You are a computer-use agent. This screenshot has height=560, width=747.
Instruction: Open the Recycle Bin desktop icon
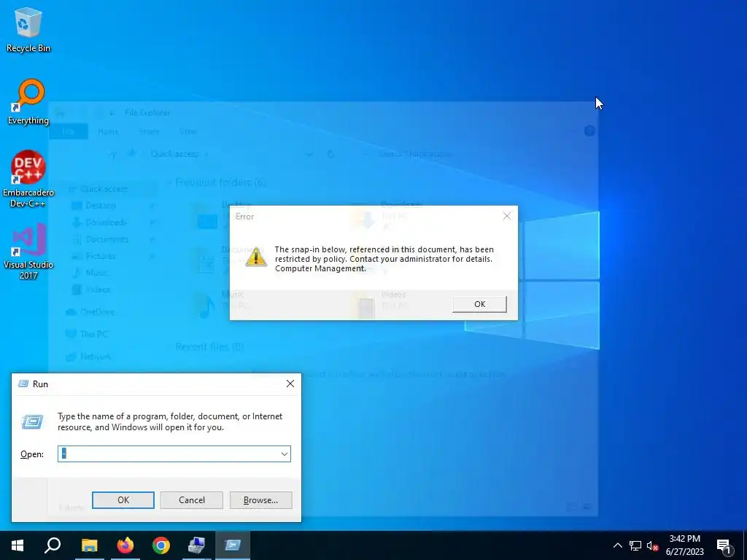[x=28, y=29]
